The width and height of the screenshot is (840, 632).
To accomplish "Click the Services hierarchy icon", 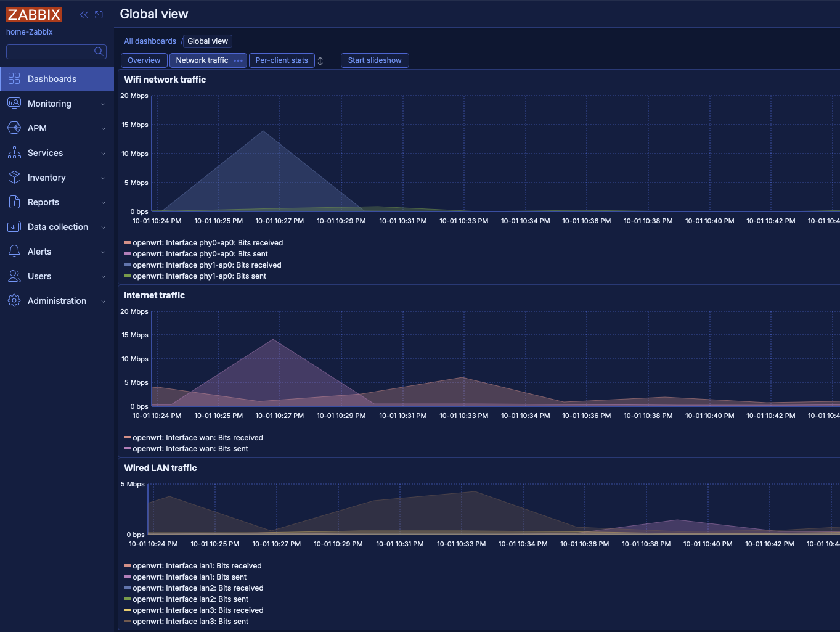I will click(x=14, y=153).
